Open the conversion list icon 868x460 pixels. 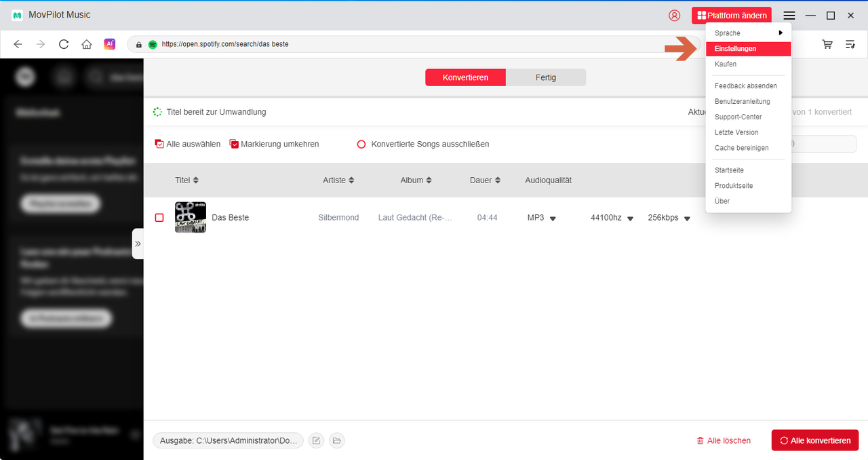click(x=850, y=44)
